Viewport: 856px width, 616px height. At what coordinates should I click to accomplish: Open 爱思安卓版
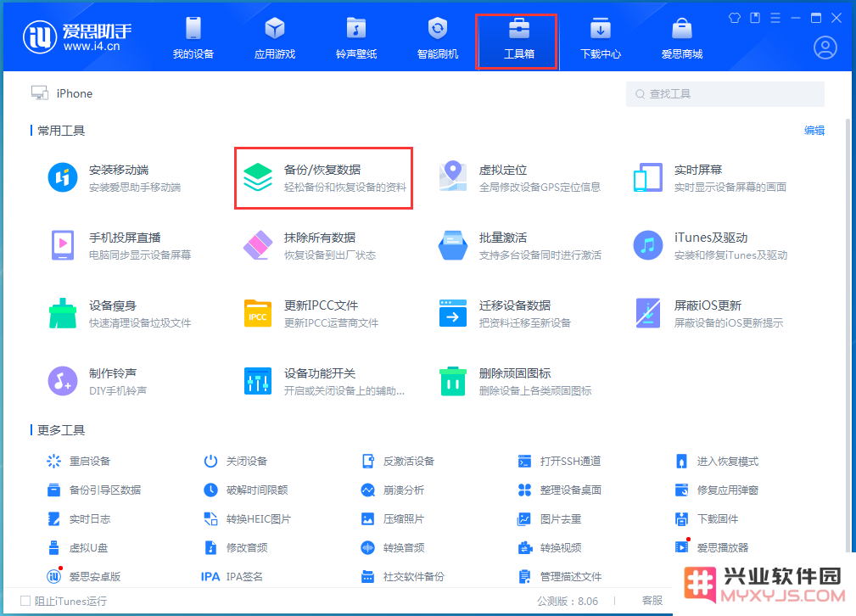pos(83,577)
